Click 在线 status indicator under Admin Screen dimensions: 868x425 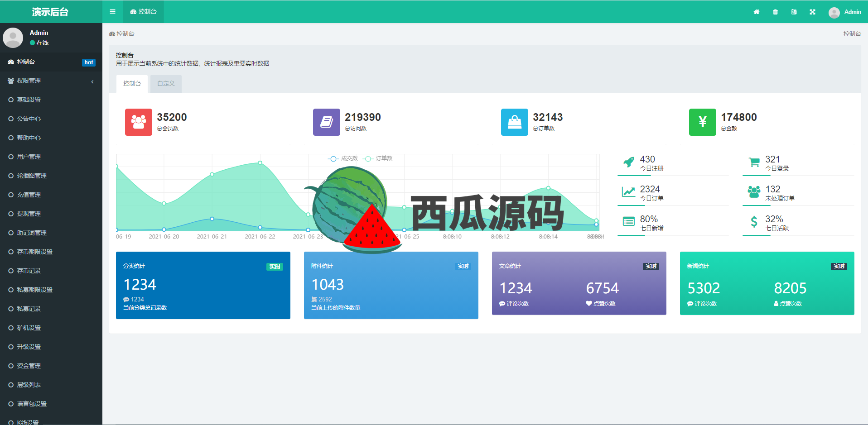(39, 43)
